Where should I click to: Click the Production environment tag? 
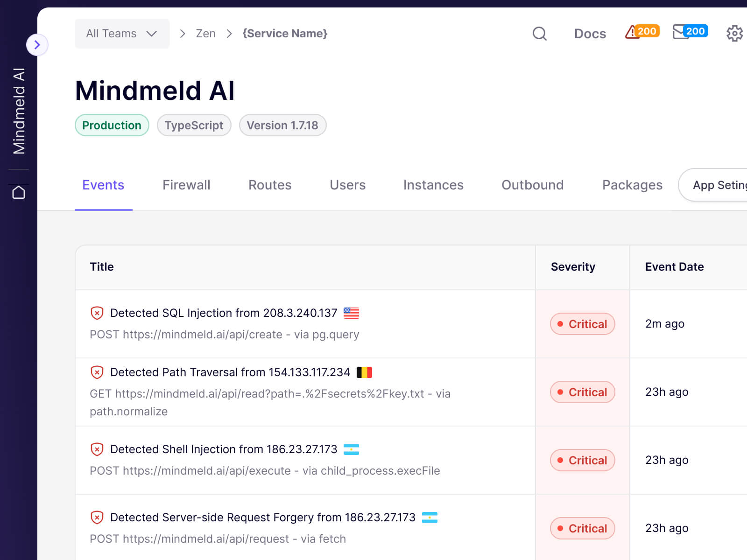[112, 125]
